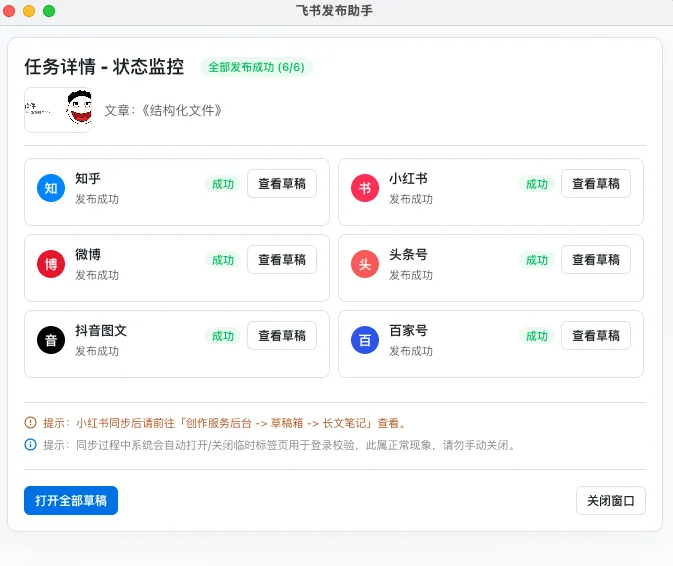Open the 头条号 draft via 查看草稿
The width and height of the screenshot is (673, 566).
pyautogui.click(x=596, y=260)
